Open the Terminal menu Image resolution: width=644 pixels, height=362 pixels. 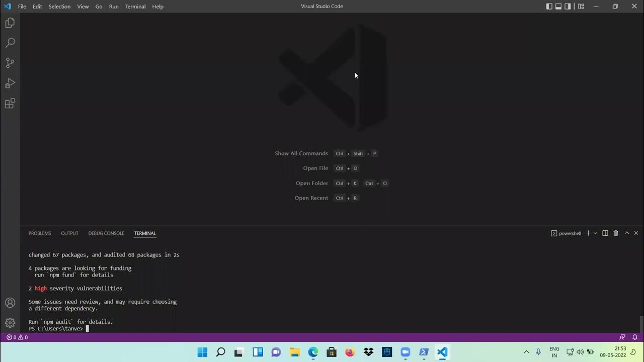click(x=135, y=7)
